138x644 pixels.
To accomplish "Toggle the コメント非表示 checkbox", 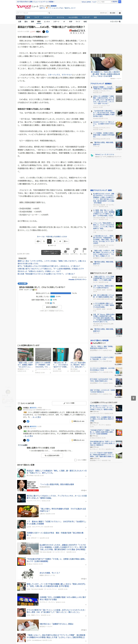I will click(x=75, y=460).
